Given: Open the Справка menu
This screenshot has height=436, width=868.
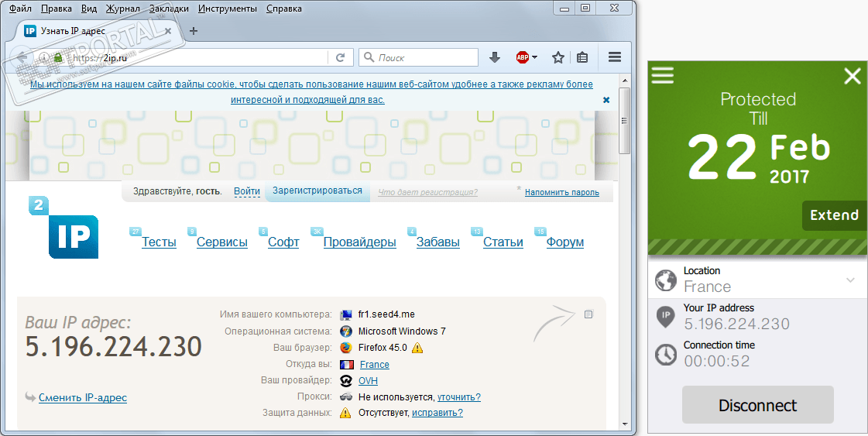Looking at the screenshot, I should pos(284,9).
